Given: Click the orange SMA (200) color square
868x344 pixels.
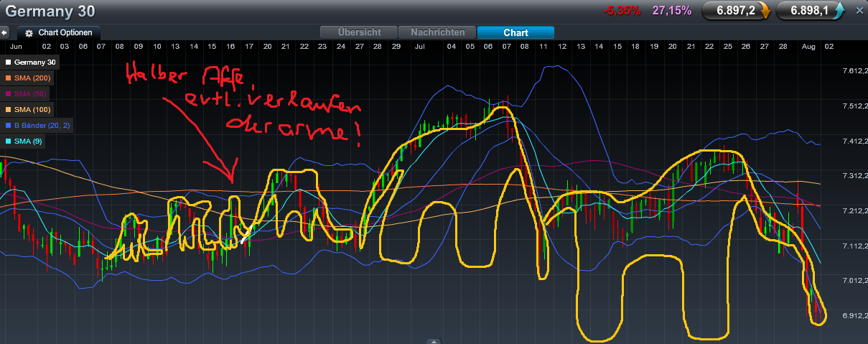Looking at the screenshot, I should [x=9, y=78].
